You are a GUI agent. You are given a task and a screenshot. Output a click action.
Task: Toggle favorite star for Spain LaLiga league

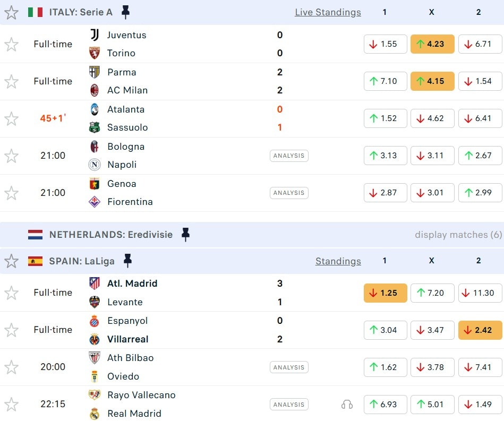point(11,261)
